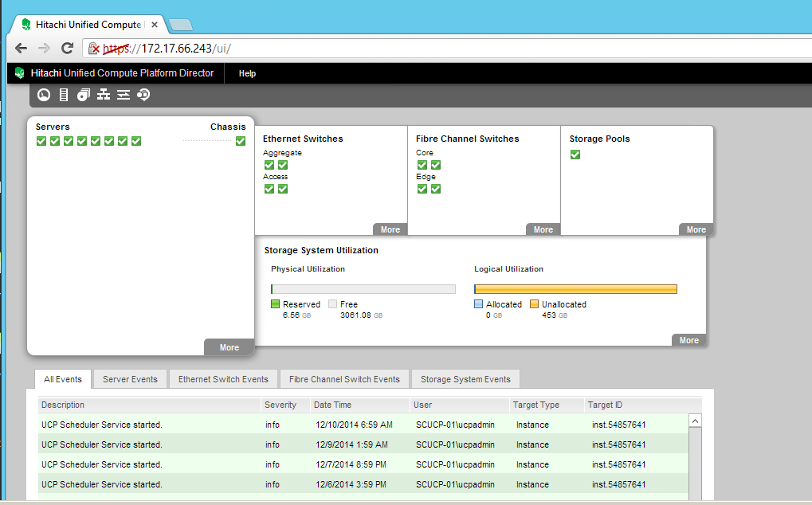Click More in the Storage System Utilization panel

click(688, 340)
